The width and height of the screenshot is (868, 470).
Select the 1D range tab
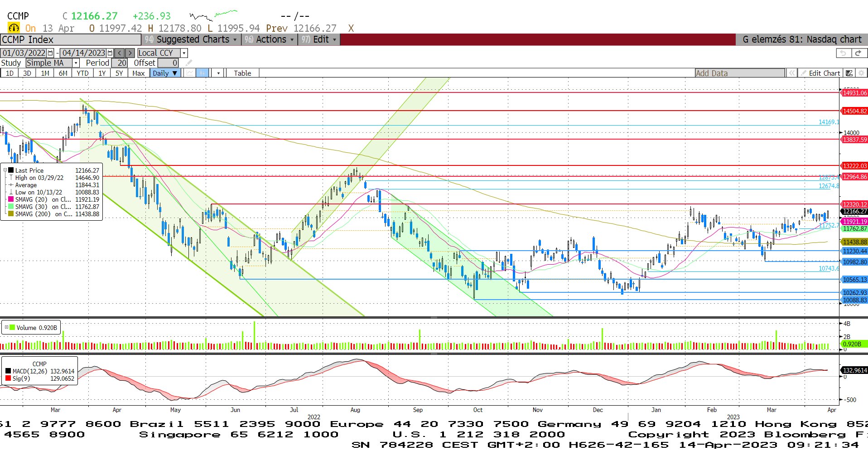(x=10, y=73)
